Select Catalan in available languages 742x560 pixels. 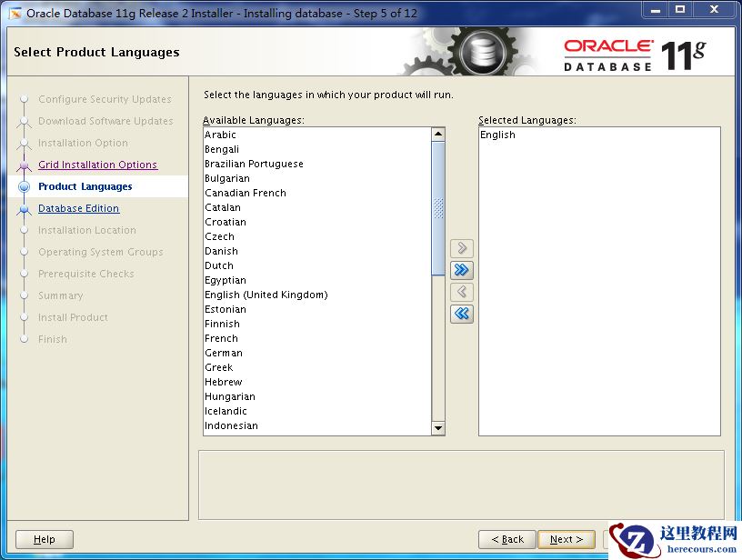[x=317, y=207]
